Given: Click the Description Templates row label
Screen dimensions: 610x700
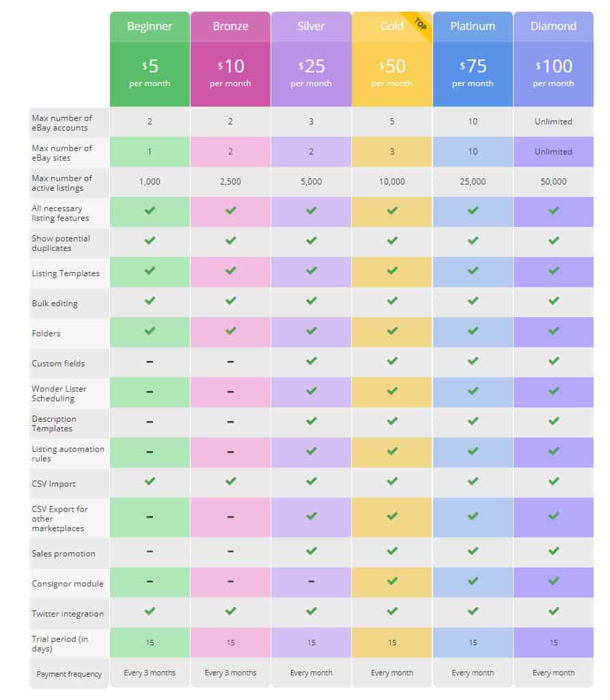Looking at the screenshot, I should point(54,424).
